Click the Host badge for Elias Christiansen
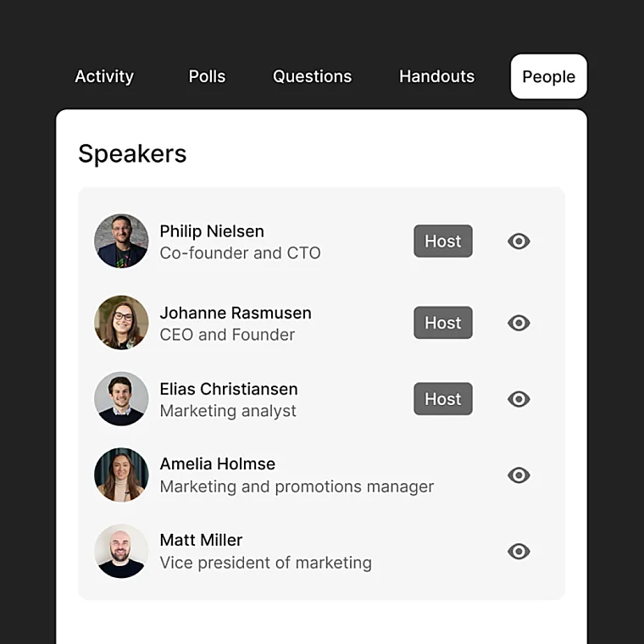 442,399
